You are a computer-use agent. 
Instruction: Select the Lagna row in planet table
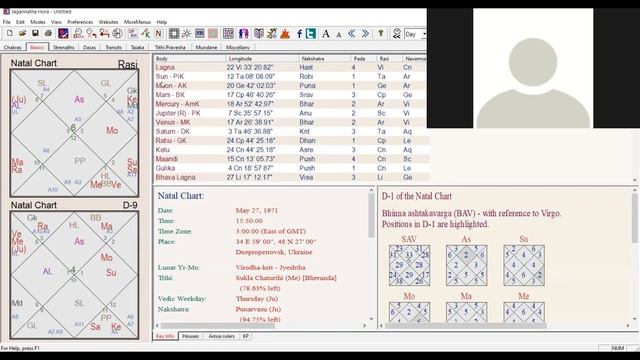[x=291, y=67]
